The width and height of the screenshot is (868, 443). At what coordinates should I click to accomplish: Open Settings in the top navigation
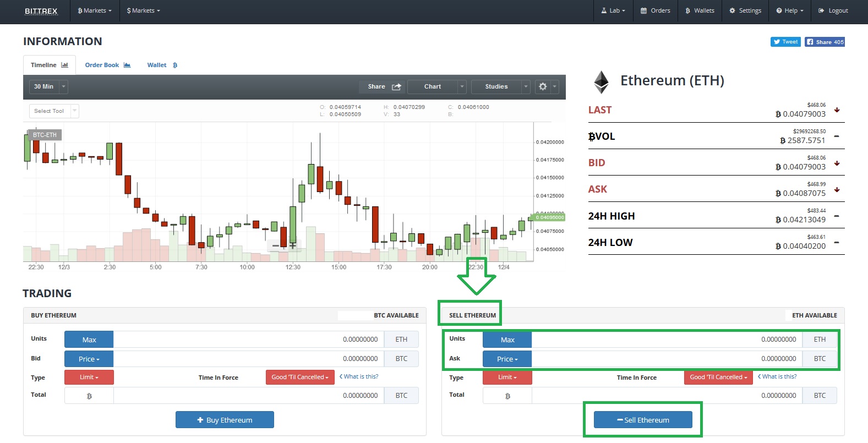745,11
